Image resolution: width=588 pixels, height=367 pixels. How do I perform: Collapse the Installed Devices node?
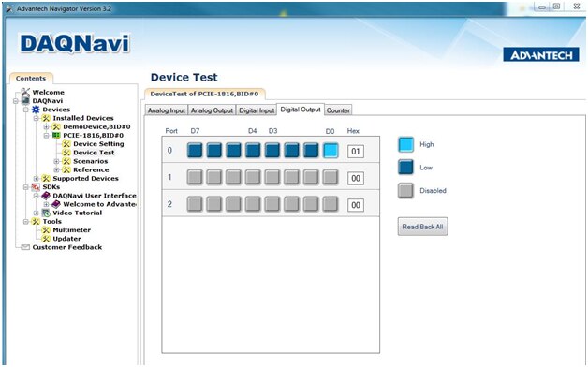[36, 118]
